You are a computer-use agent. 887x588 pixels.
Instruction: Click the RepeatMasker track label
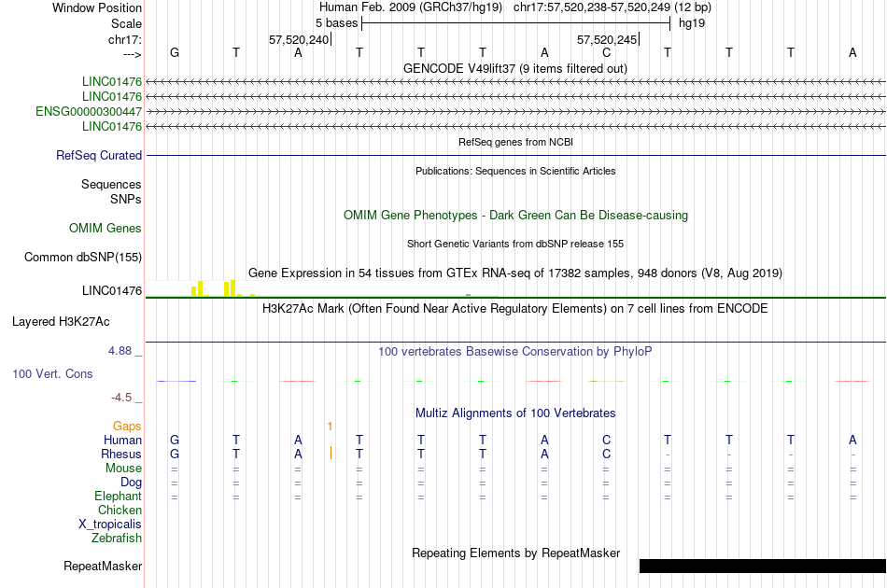tap(103, 566)
